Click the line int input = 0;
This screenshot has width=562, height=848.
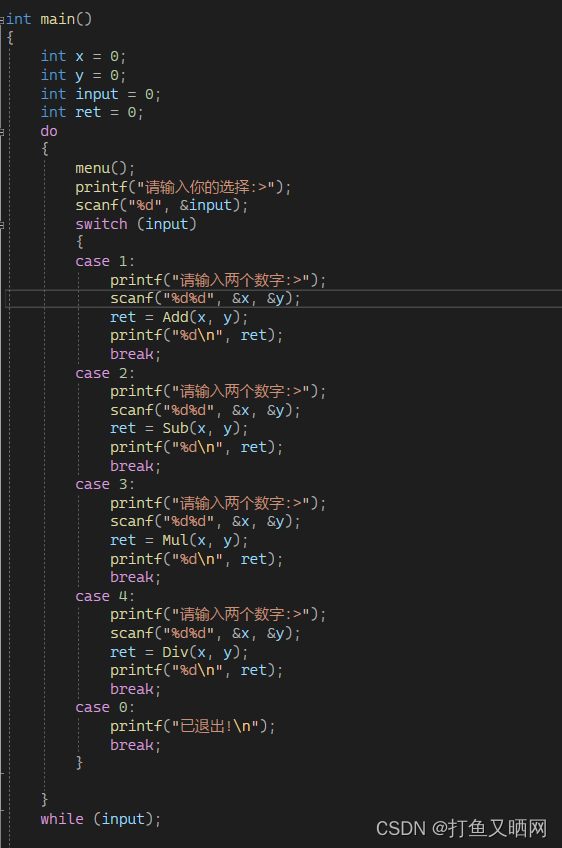(x=101, y=94)
